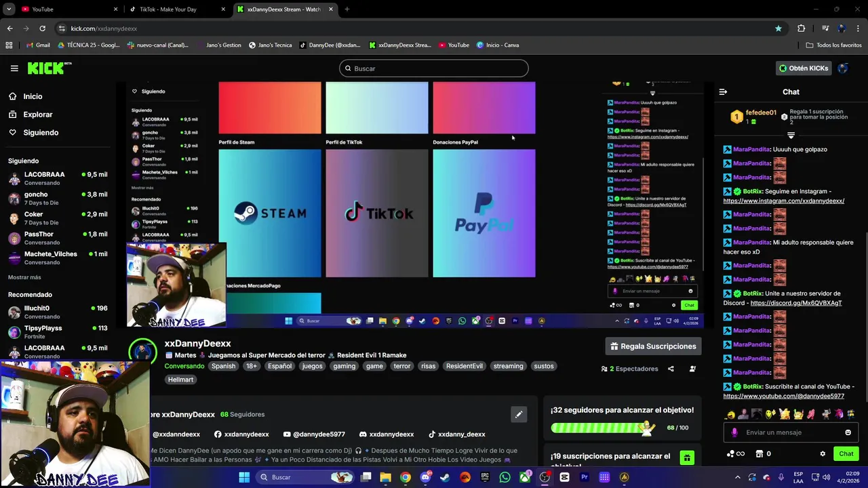Open WhatsApp from the taskbar

tap(505, 477)
